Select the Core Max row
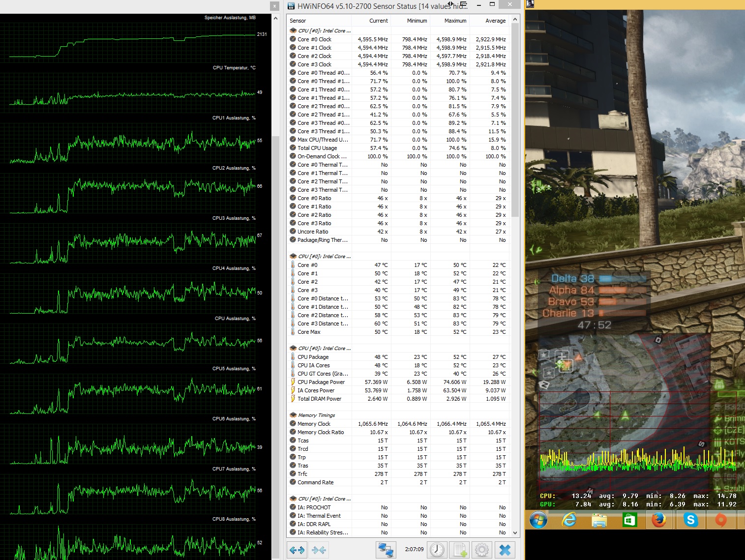This screenshot has width=745, height=560. click(398, 332)
